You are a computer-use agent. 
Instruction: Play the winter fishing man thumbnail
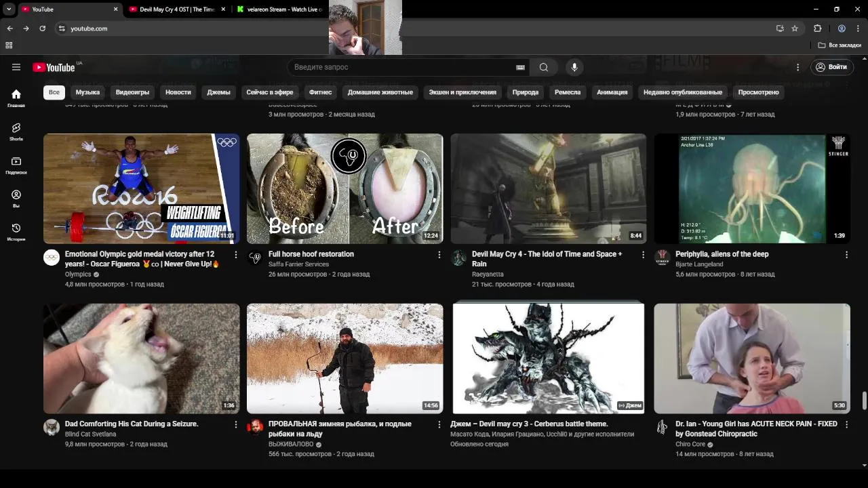[344, 358]
